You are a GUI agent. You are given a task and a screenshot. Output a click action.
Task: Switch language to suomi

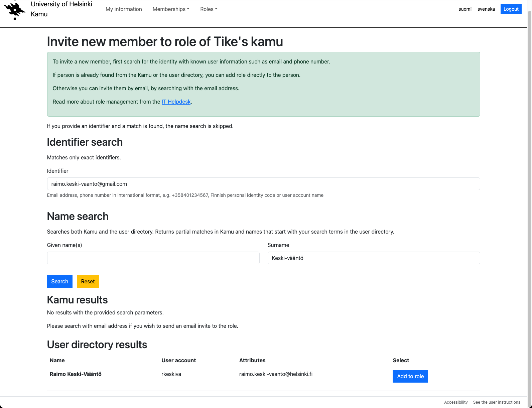click(x=465, y=9)
